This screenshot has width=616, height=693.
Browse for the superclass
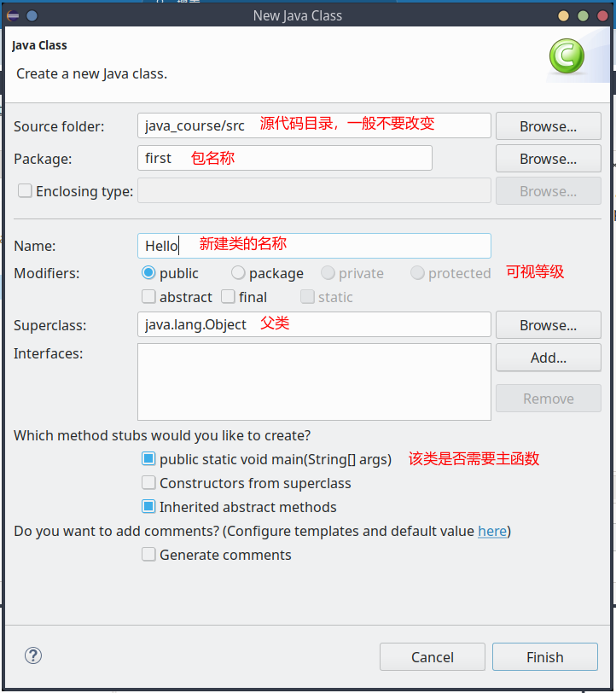pyautogui.click(x=548, y=325)
